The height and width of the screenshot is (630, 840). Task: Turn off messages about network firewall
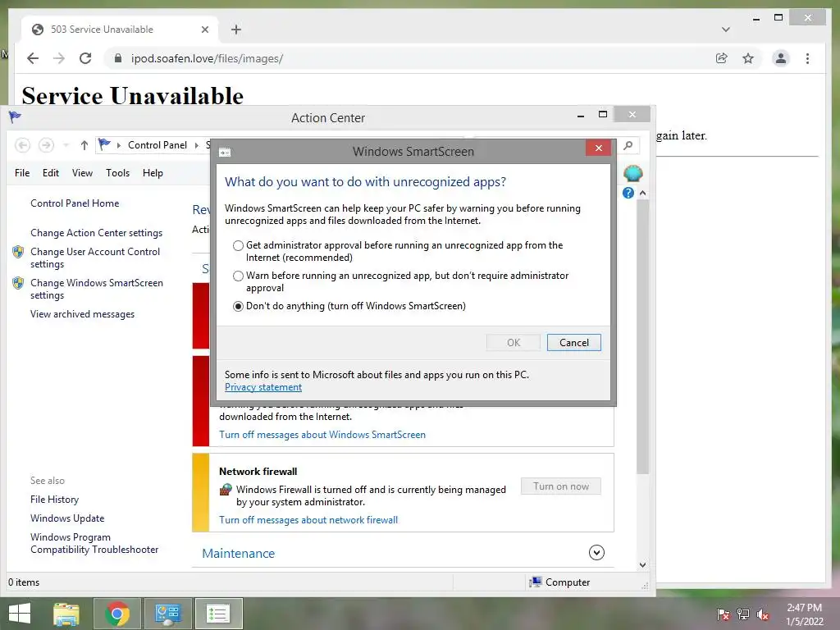(308, 520)
